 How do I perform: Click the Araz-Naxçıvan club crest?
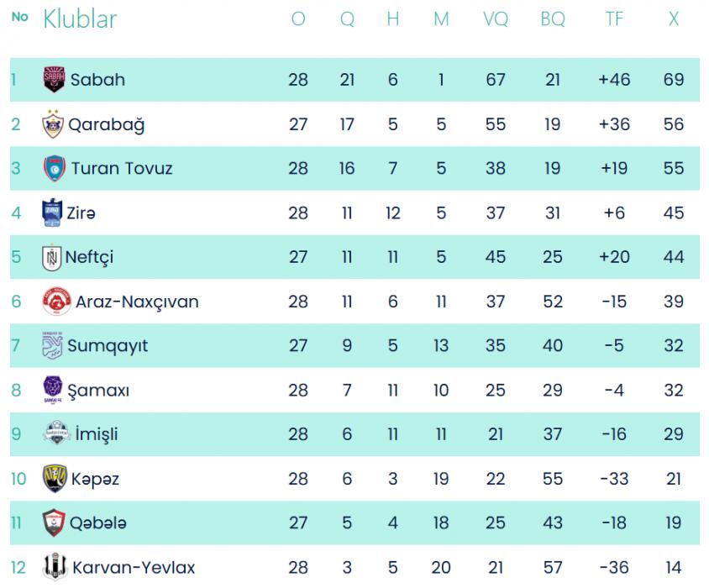[56, 302]
